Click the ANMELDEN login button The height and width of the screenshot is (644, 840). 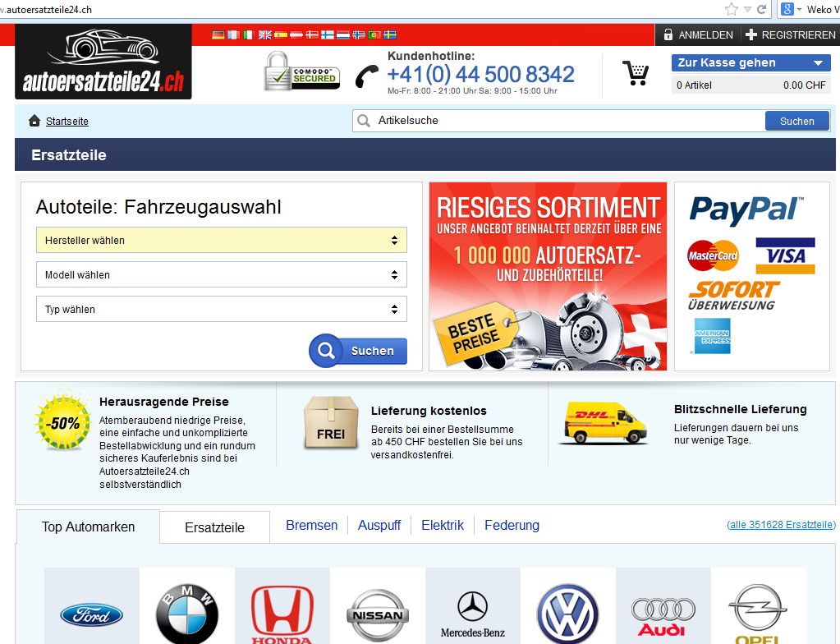pyautogui.click(x=698, y=34)
